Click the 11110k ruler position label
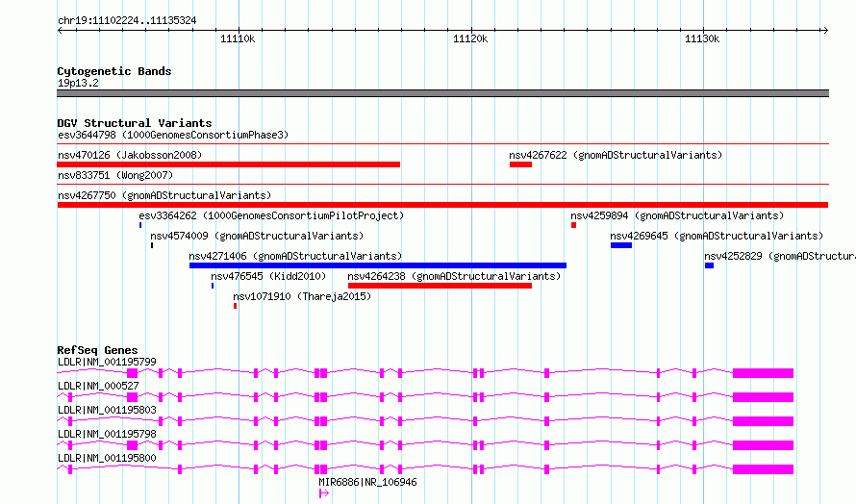The height and width of the screenshot is (504, 856). 238,38
